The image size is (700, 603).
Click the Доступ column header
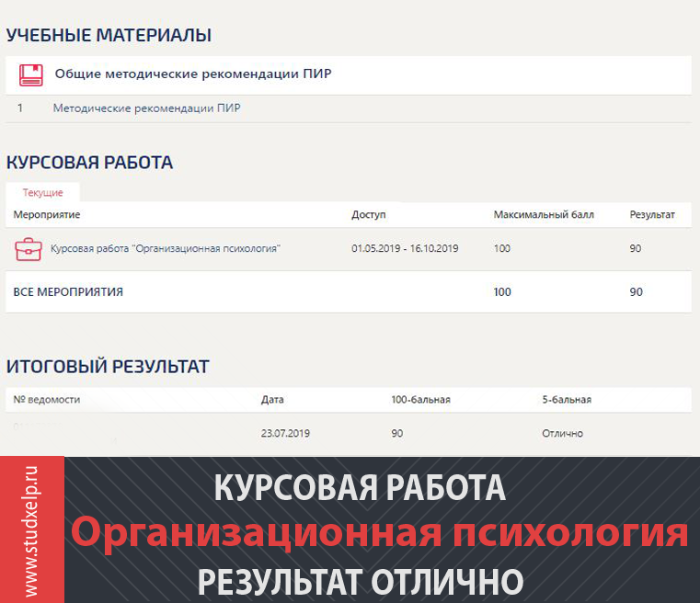368,214
